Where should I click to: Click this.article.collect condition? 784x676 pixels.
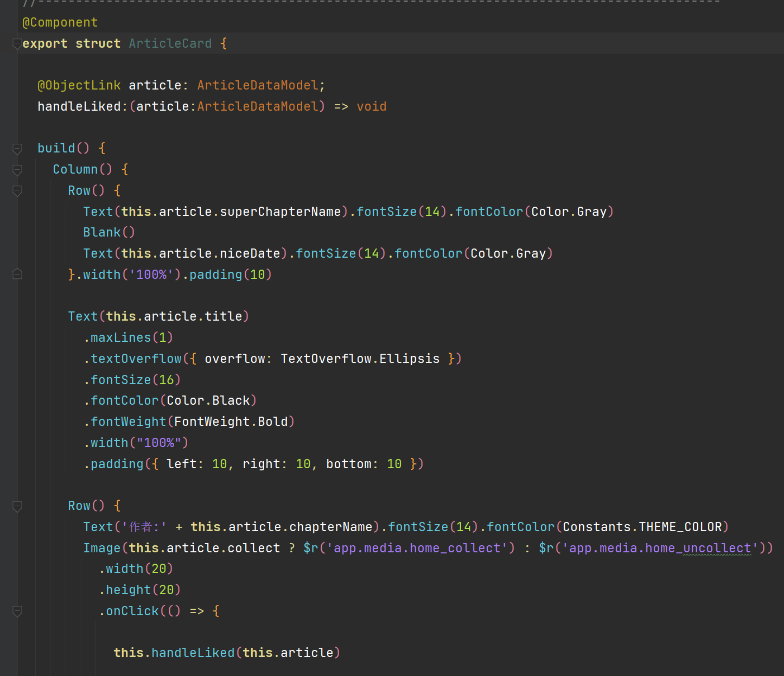[205, 548]
